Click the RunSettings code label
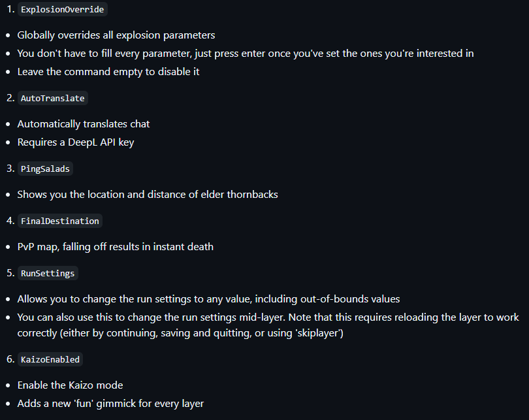The height and width of the screenshot is (420, 529). (x=48, y=273)
